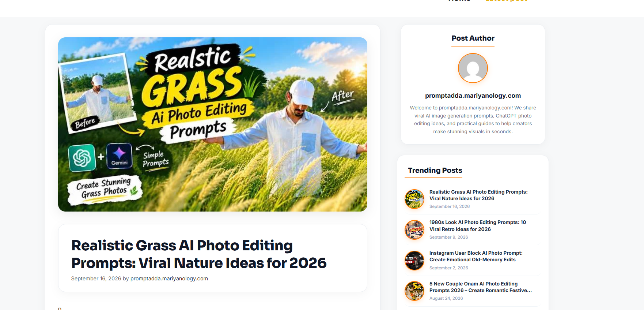Open trending link Realistic Grass AI Photo Editing Prompts
Image resolution: width=644 pixels, height=310 pixels.
click(478, 195)
